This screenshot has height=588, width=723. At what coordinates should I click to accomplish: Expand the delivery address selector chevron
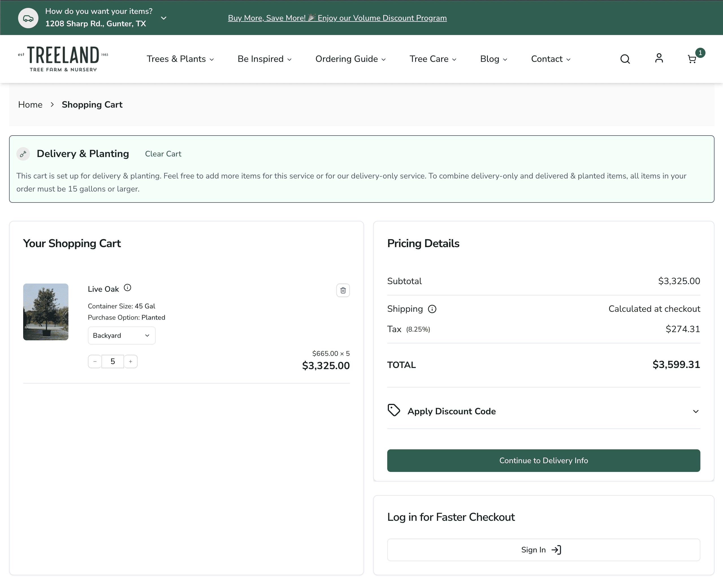click(164, 18)
